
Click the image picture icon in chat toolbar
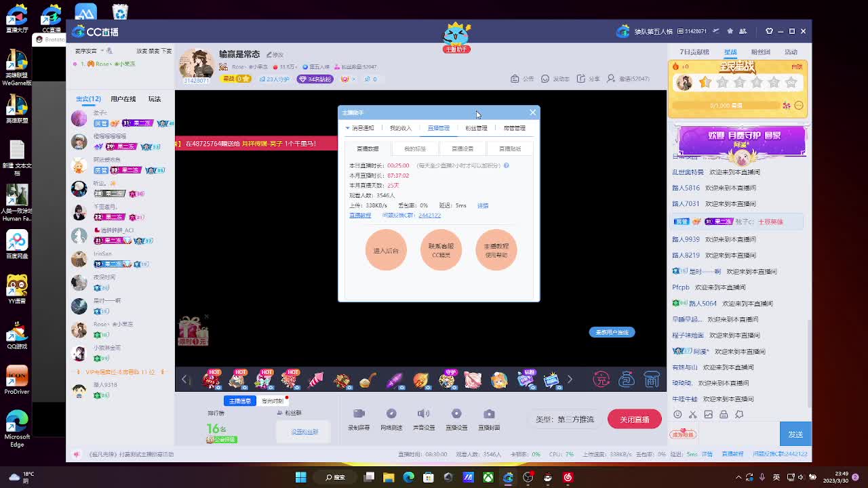pos(708,414)
